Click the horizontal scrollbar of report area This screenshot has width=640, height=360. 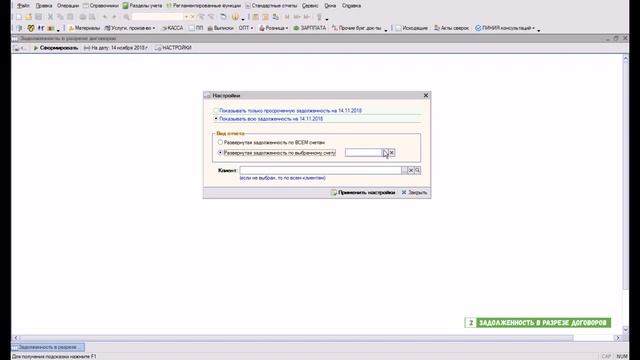point(316,338)
